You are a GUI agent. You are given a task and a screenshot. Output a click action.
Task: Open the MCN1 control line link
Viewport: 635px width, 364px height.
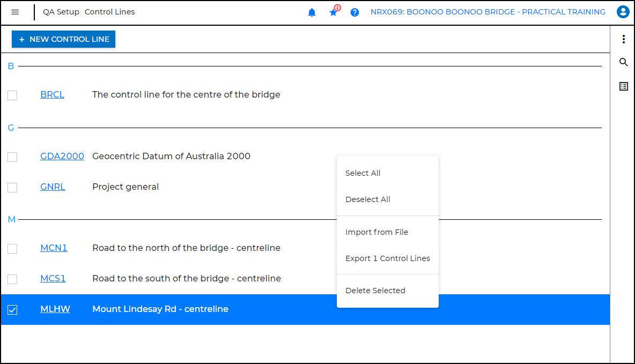pyautogui.click(x=54, y=248)
